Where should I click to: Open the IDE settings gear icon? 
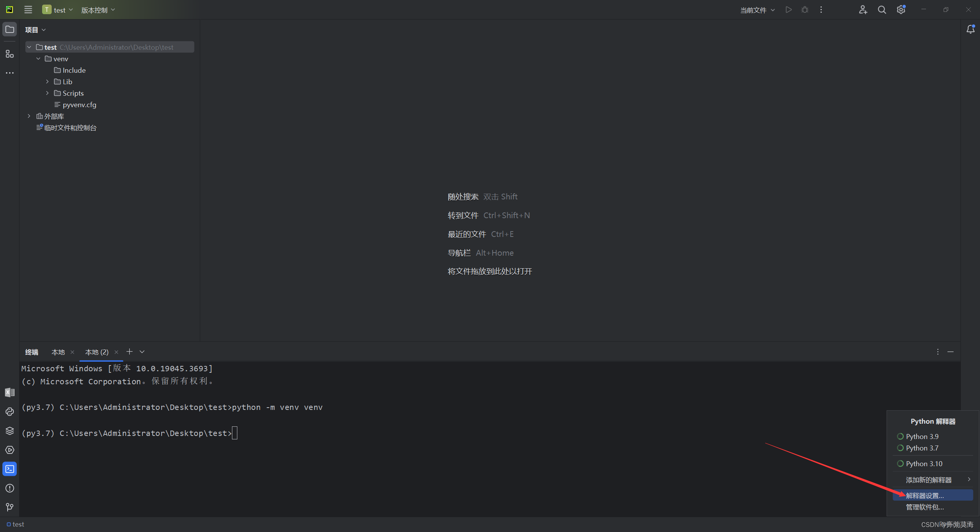pos(901,10)
